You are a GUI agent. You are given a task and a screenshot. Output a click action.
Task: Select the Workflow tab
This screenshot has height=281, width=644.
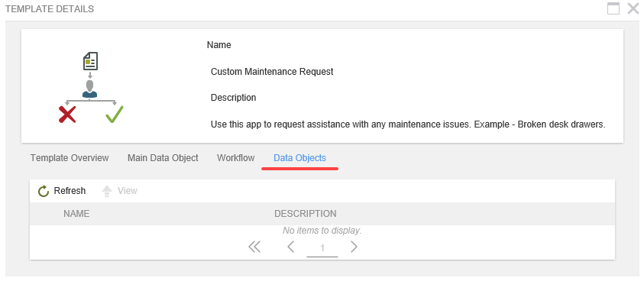coord(236,158)
